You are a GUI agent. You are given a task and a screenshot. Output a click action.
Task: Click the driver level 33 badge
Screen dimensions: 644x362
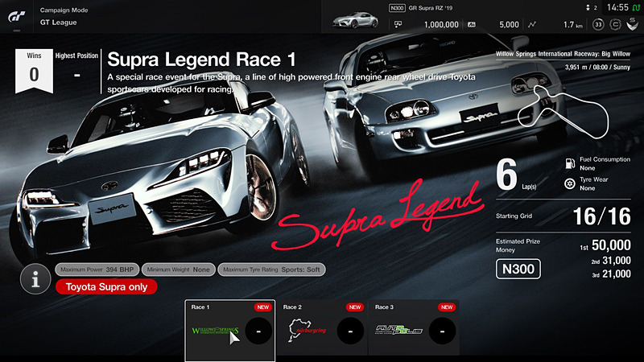[x=598, y=25]
